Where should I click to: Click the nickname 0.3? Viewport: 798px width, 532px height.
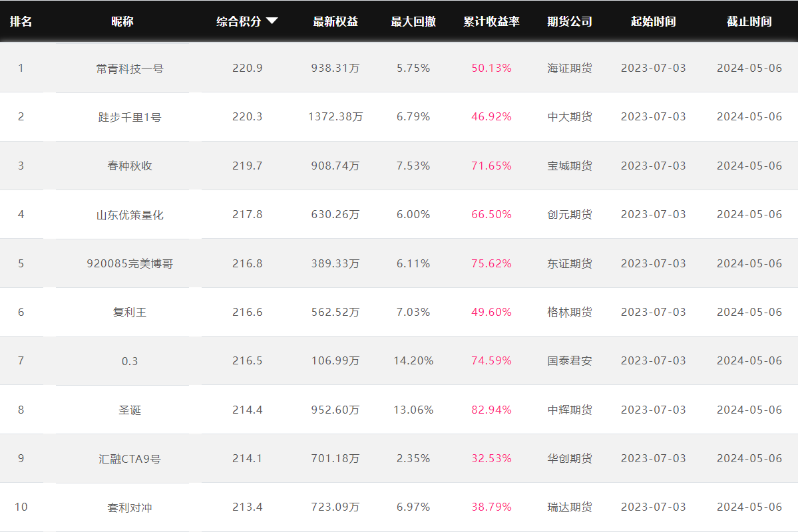coord(130,361)
